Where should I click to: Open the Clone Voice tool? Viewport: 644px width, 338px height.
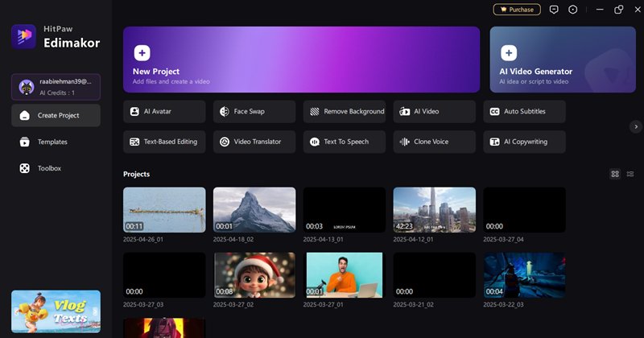(435, 142)
